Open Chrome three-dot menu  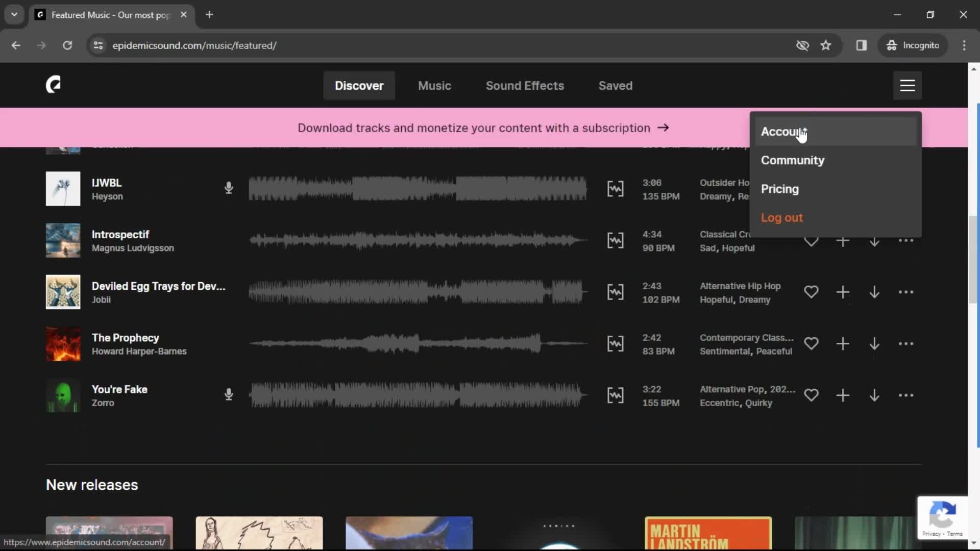click(964, 45)
